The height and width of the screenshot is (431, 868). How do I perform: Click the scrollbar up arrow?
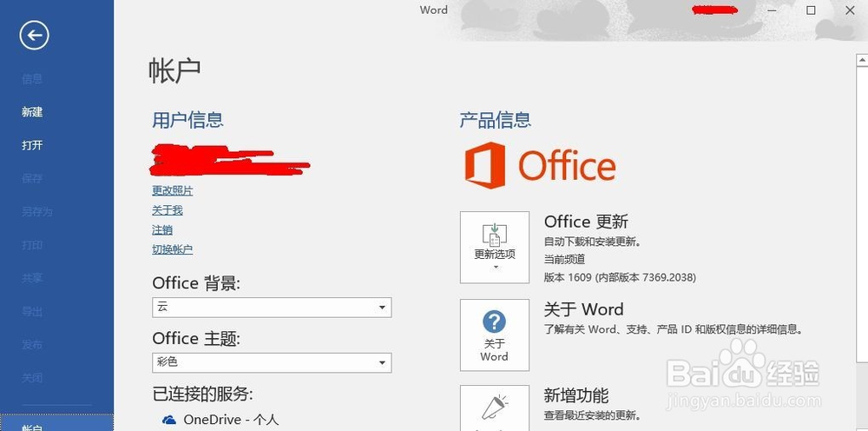pos(862,59)
